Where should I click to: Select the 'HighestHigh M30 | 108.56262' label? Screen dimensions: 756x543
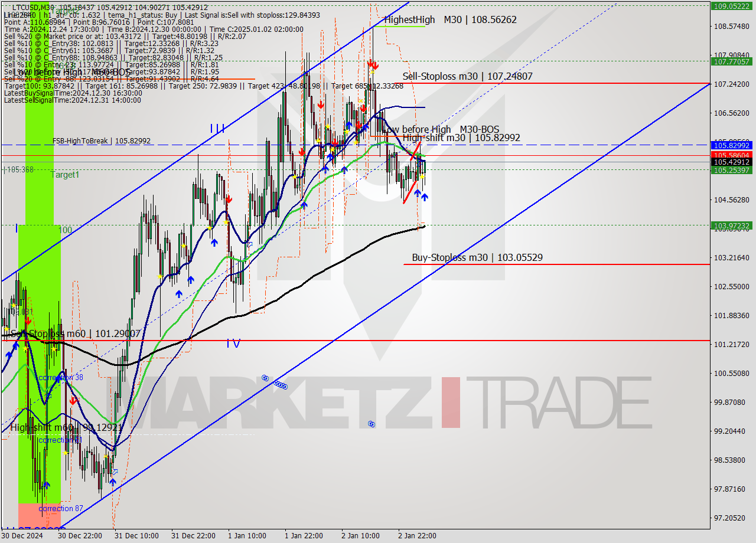tap(450, 19)
